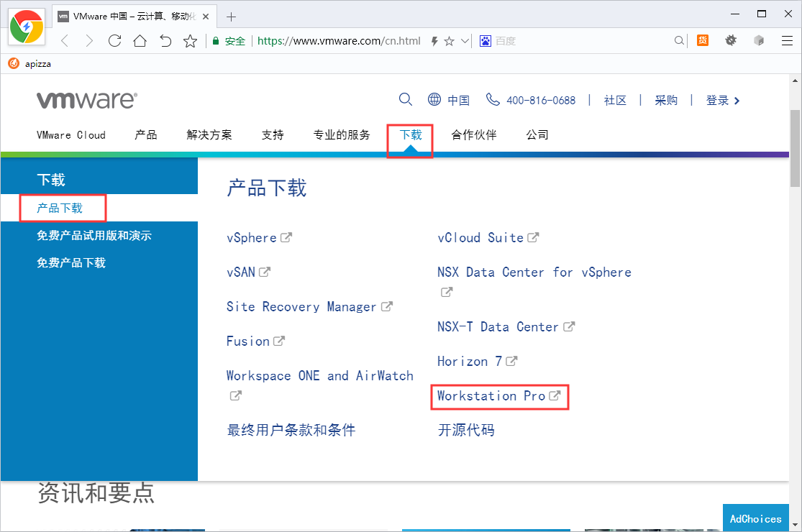
Task: Click the VMware site search magnifier icon
Action: click(406, 99)
